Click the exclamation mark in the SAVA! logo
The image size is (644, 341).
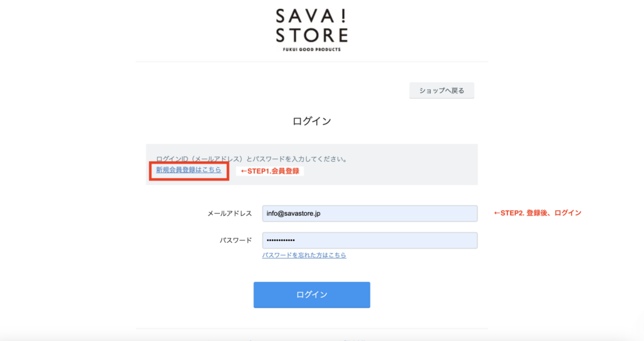point(344,16)
